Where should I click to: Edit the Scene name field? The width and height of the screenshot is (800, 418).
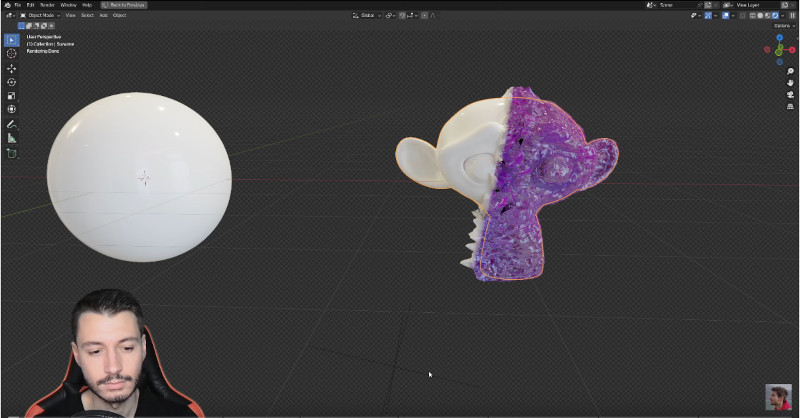676,5
